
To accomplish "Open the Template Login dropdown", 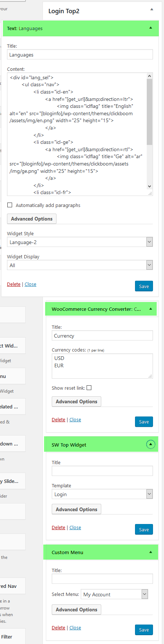I will pyautogui.click(x=102, y=494).
